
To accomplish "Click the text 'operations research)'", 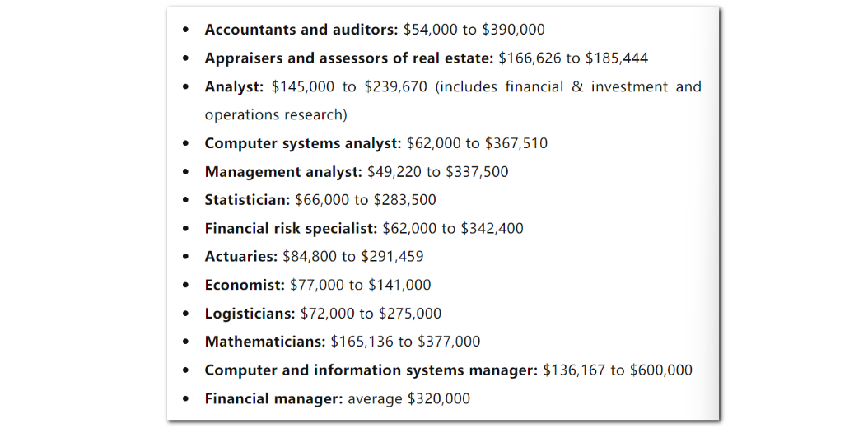I will (x=276, y=115).
